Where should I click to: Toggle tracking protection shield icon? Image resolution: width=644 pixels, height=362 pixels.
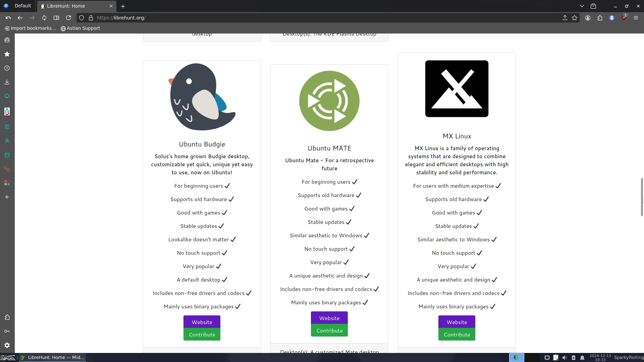point(82,18)
